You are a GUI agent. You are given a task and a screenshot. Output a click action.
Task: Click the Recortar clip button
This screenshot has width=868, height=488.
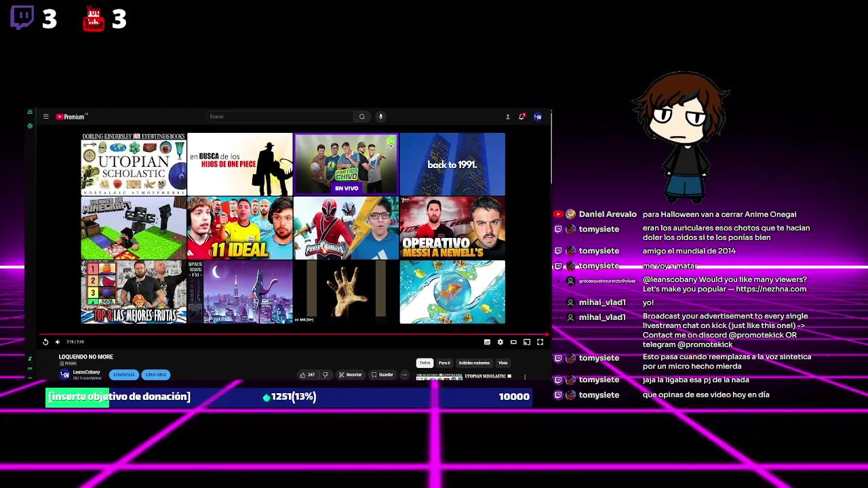350,375
